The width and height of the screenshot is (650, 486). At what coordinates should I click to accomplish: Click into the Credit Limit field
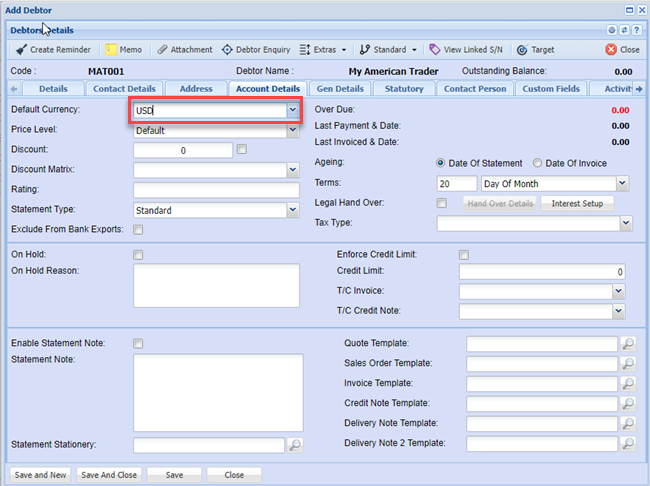[x=542, y=272]
